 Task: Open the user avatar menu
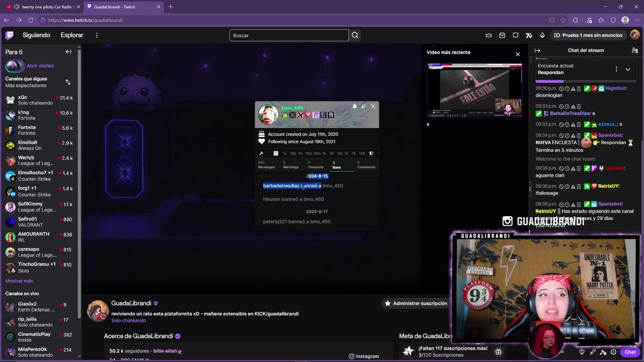[x=635, y=35]
